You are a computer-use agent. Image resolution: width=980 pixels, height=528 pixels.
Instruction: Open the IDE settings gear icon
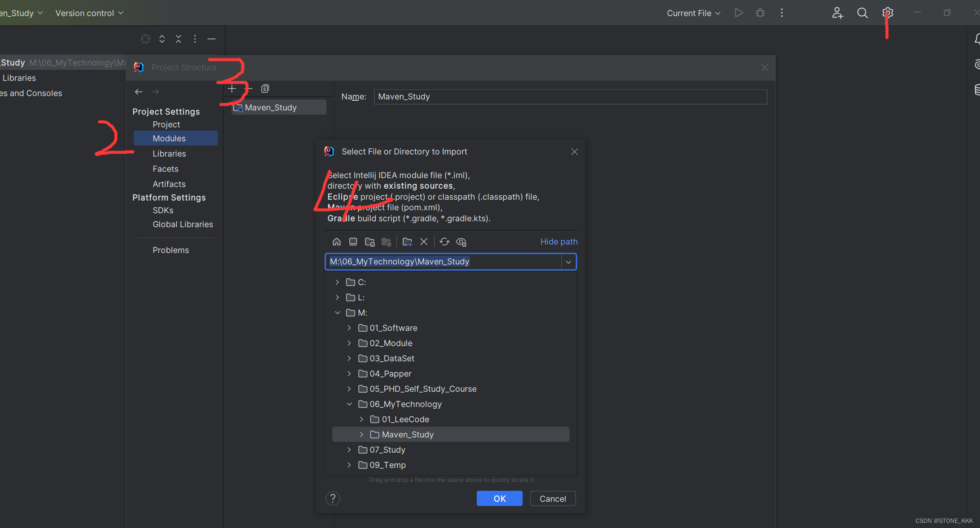coord(887,13)
